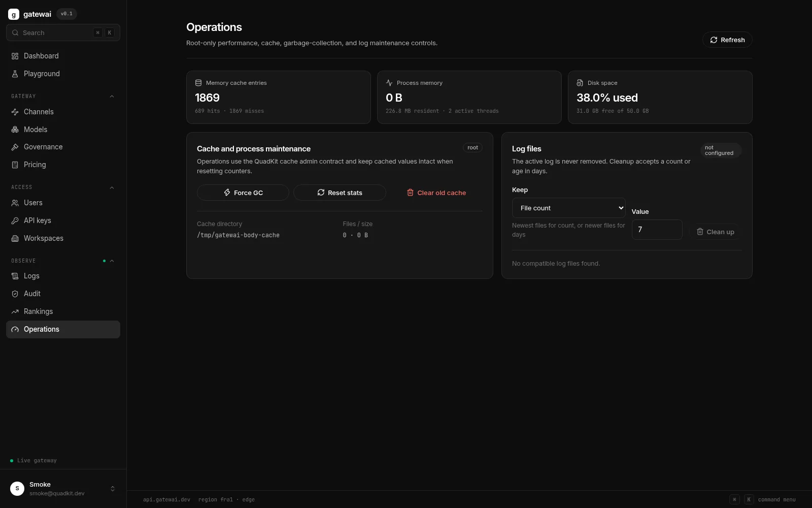The image size is (812, 508).
Task: Open Pricing in sidebar
Action: click(63, 165)
